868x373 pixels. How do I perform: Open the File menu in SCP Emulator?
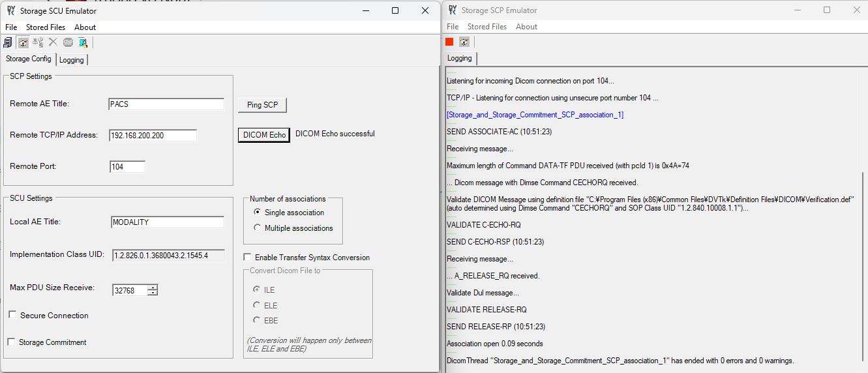point(453,27)
